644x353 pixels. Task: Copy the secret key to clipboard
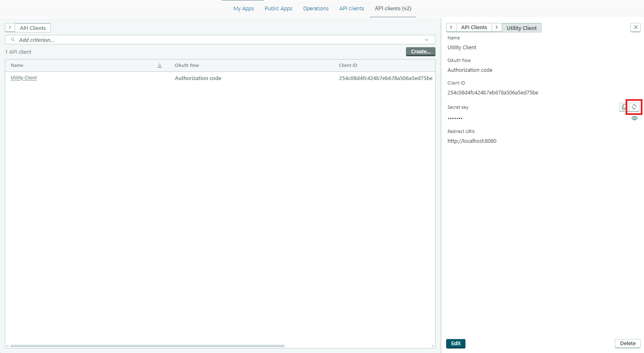click(624, 107)
